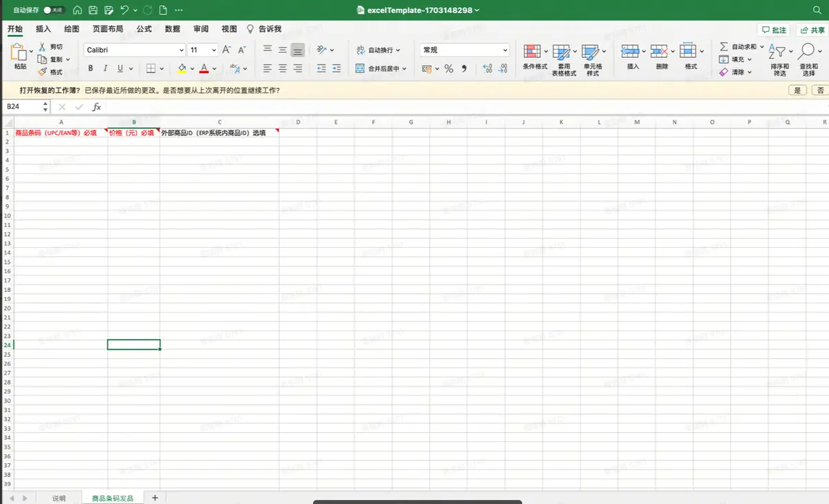Open the undo history dropdown arrow

[135, 10]
